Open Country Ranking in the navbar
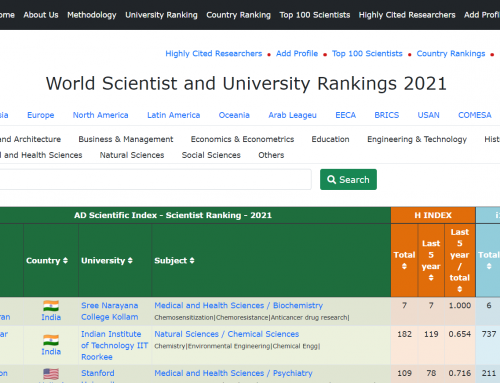This screenshot has height=383, width=500. click(238, 15)
